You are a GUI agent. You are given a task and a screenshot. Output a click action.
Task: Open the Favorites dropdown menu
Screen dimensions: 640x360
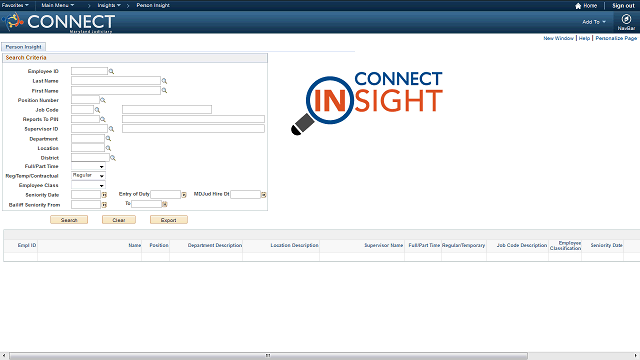[15, 5]
